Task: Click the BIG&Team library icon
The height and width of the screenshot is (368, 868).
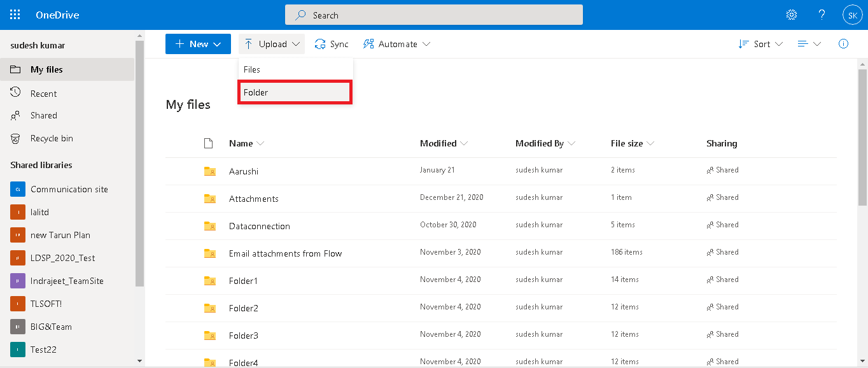Action: coord(18,327)
